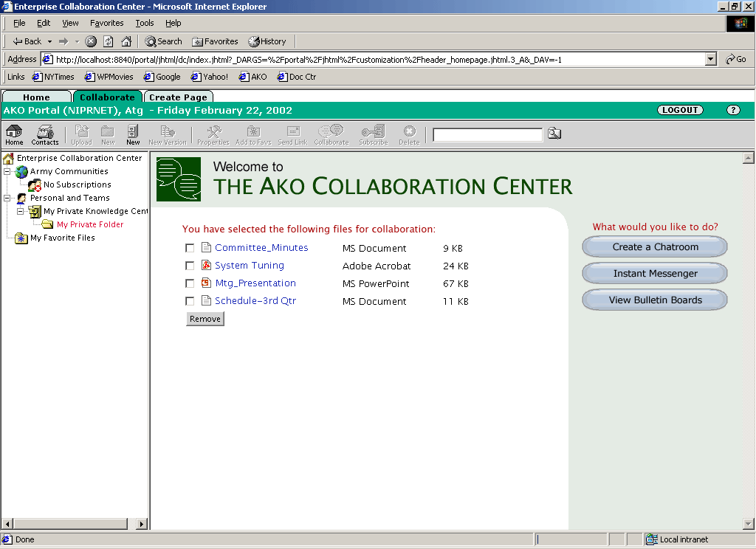Tick the System Tuning file checkbox

pos(190,266)
